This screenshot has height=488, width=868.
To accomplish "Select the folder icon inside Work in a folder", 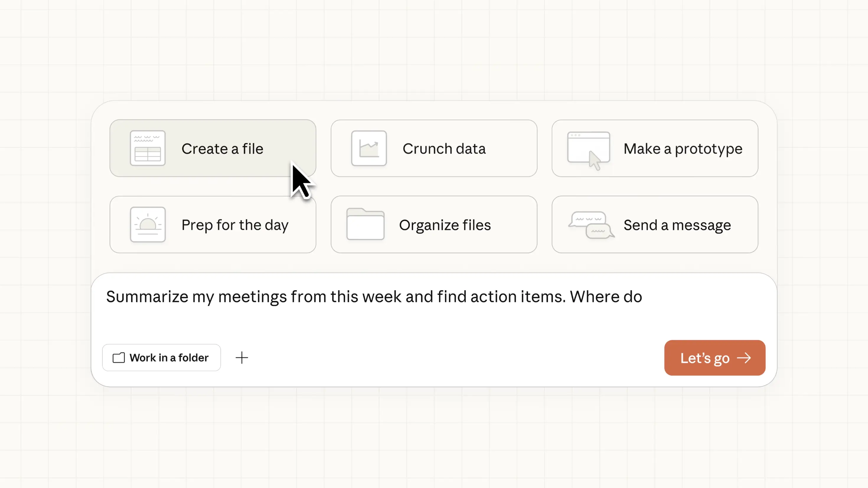I will pyautogui.click(x=119, y=358).
